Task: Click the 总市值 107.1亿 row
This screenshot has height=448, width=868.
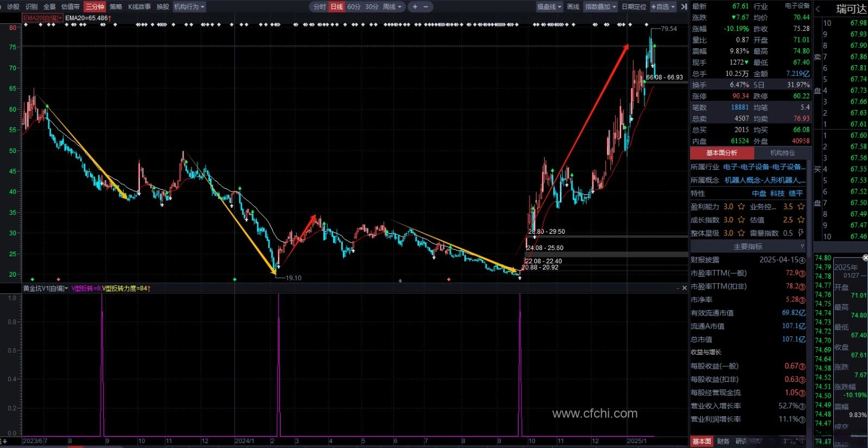Action: 748,340
